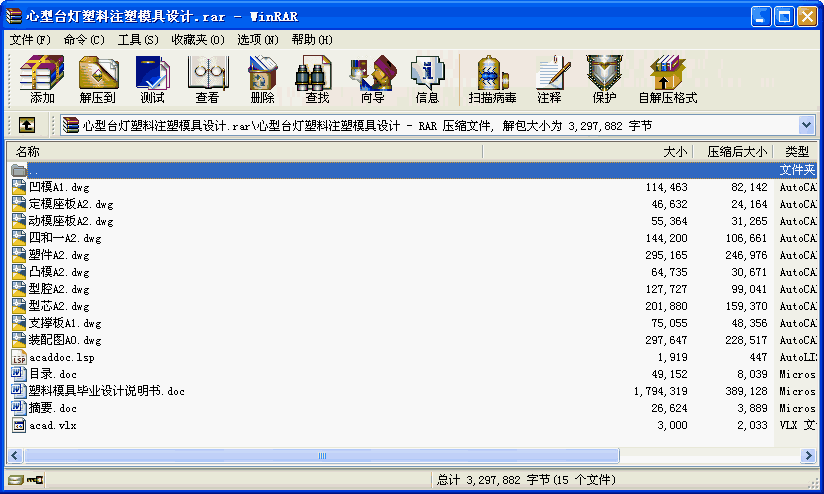Click the horizontal scrollbar right arrow

808,456
